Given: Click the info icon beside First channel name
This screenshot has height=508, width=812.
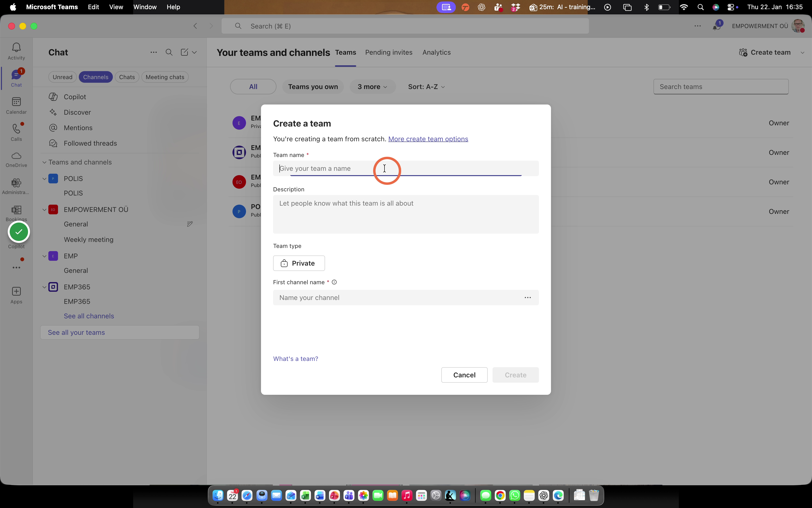Looking at the screenshot, I should (334, 282).
